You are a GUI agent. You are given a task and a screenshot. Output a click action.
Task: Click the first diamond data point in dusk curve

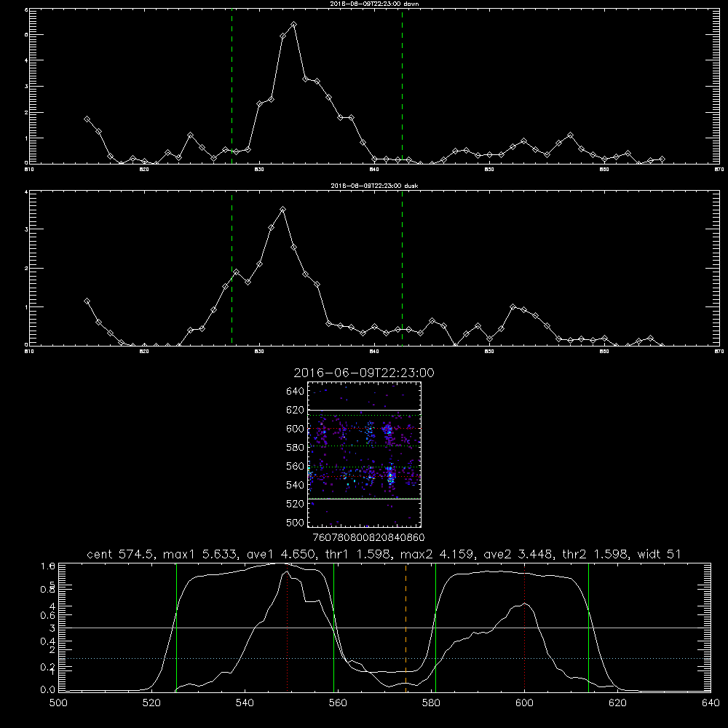pyautogui.click(x=87, y=301)
